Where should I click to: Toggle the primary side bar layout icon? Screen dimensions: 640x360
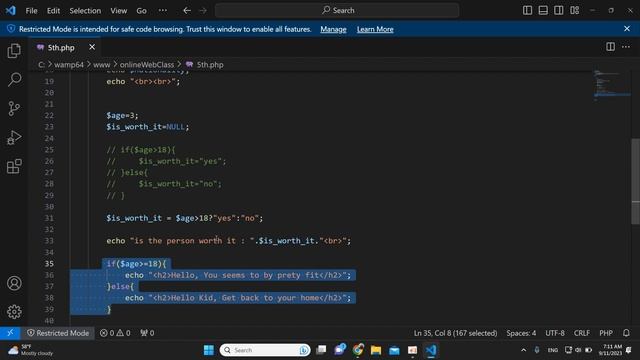tap(527, 10)
